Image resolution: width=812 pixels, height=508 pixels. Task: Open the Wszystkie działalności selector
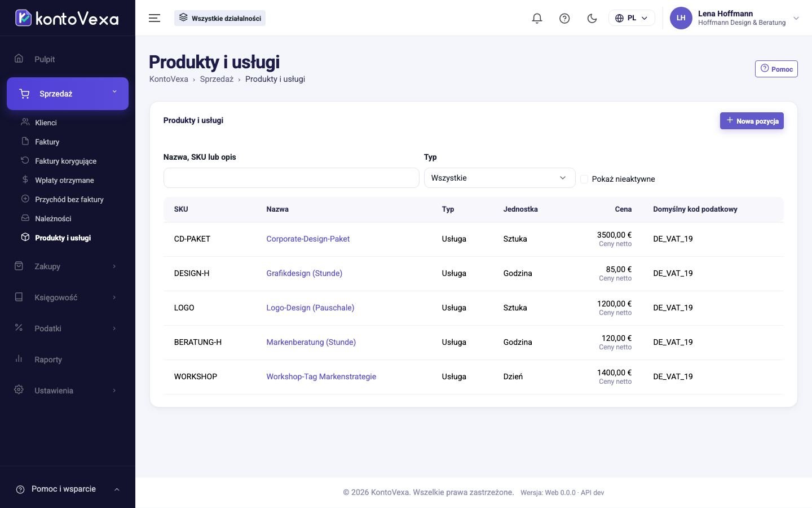point(220,18)
